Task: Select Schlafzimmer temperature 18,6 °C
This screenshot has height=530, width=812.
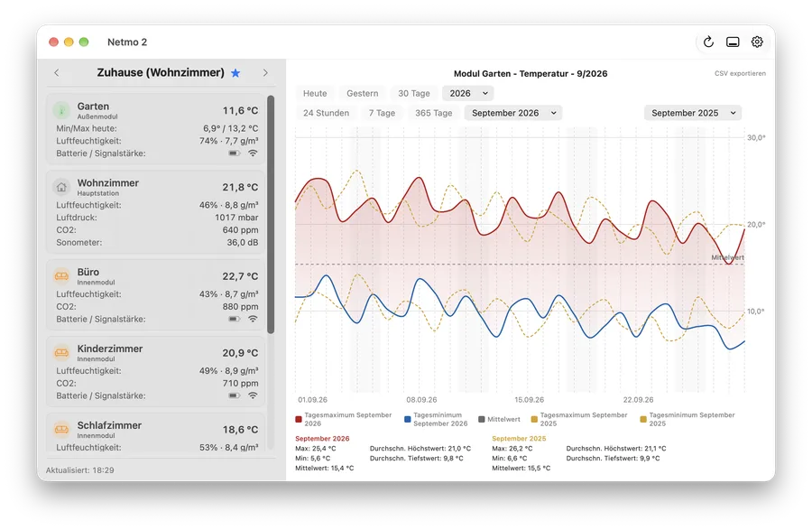Action: click(240, 430)
